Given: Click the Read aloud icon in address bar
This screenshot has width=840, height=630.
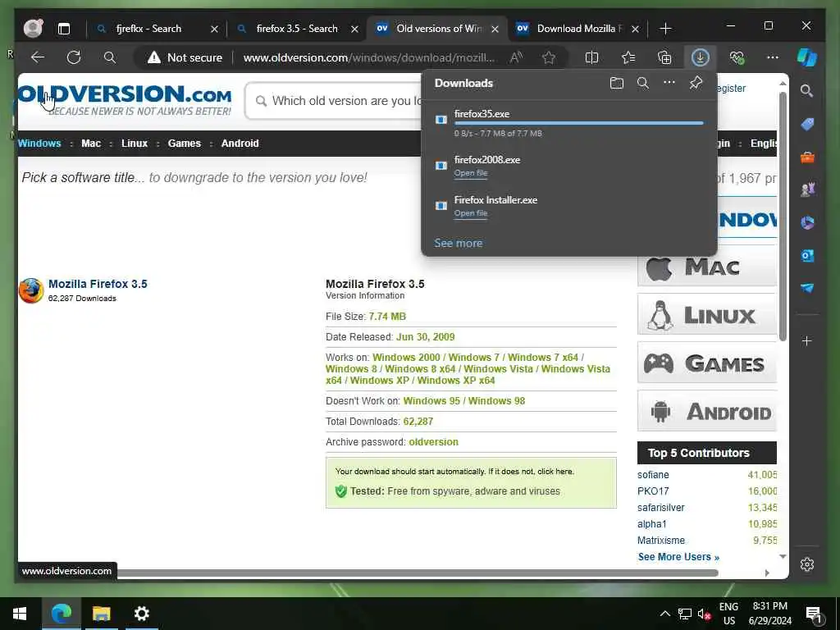Looking at the screenshot, I should pos(517,57).
